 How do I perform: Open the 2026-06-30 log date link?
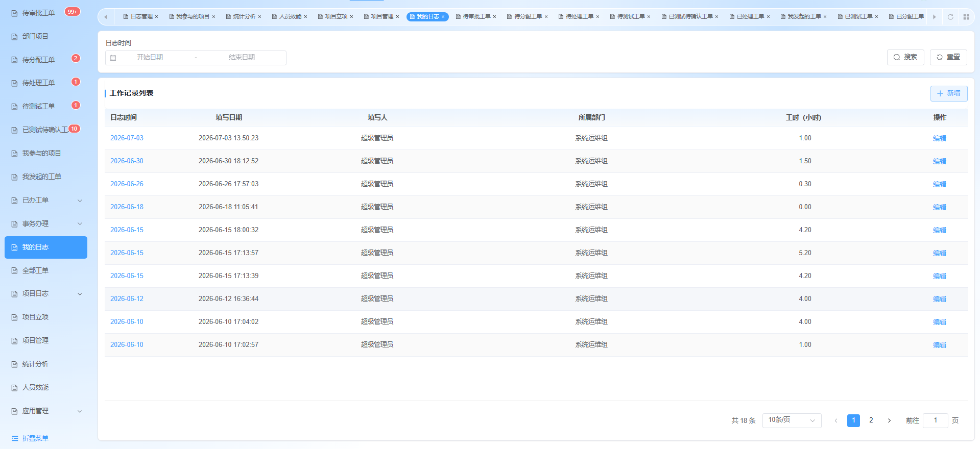[127, 161]
